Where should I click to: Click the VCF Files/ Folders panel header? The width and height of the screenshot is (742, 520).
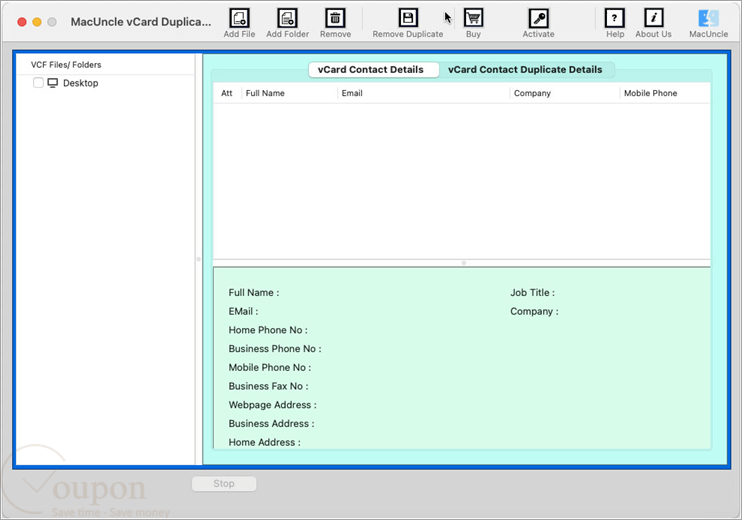(x=66, y=64)
